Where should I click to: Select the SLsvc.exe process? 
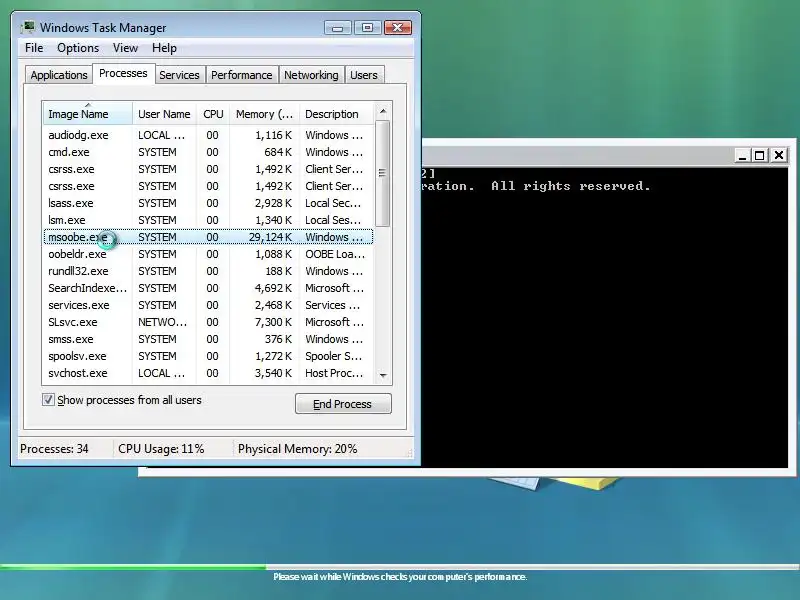click(x=208, y=322)
